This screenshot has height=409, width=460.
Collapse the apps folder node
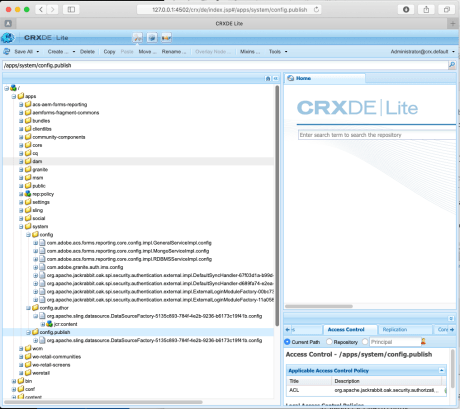[14, 96]
